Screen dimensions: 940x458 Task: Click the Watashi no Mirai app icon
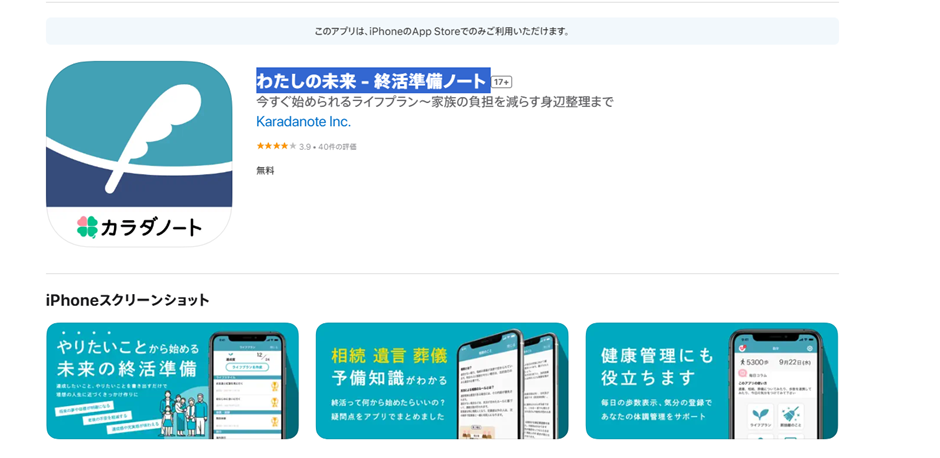coord(139,153)
